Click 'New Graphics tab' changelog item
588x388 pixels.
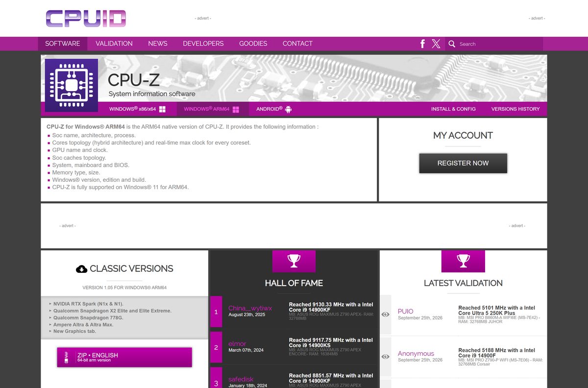click(74, 331)
